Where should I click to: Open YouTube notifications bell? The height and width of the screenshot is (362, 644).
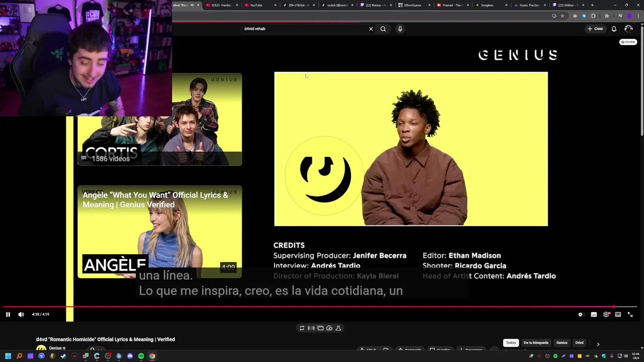tap(614, 29)
